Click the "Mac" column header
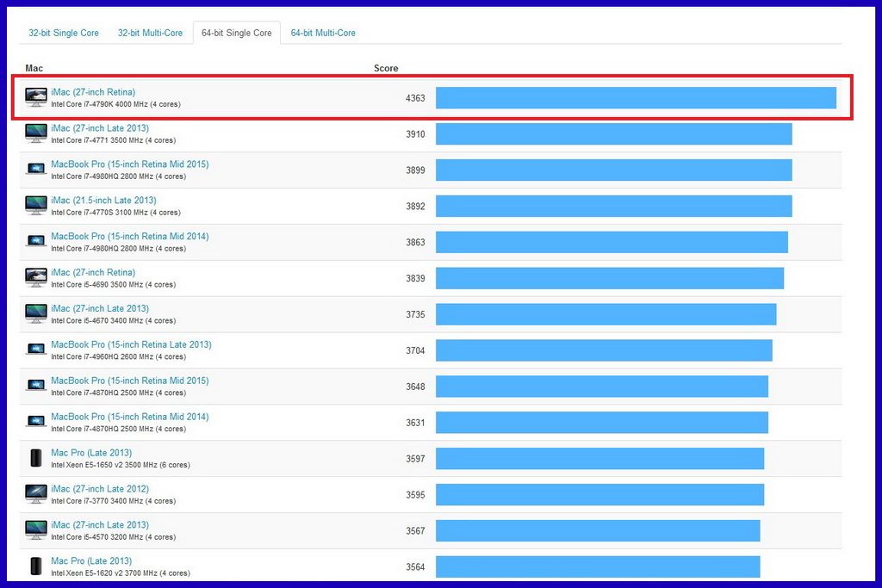 pyautogui.click(x=34, y=68)
